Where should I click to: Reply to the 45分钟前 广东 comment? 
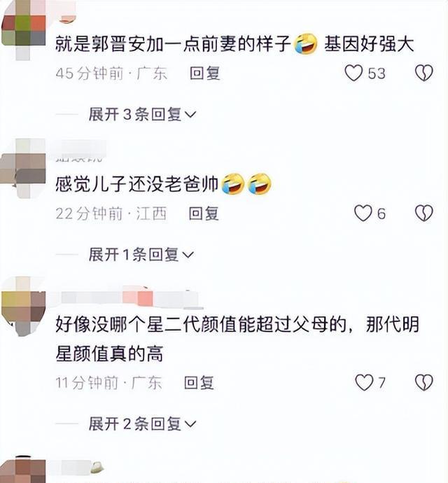(205, 73)
